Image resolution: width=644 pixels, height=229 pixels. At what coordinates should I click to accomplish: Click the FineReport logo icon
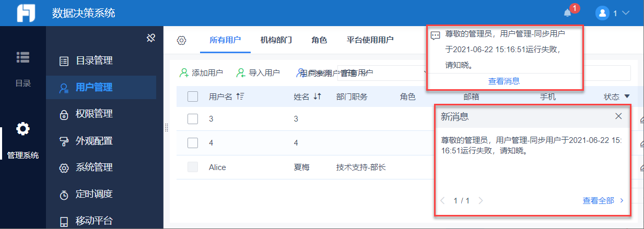(26, 13)
